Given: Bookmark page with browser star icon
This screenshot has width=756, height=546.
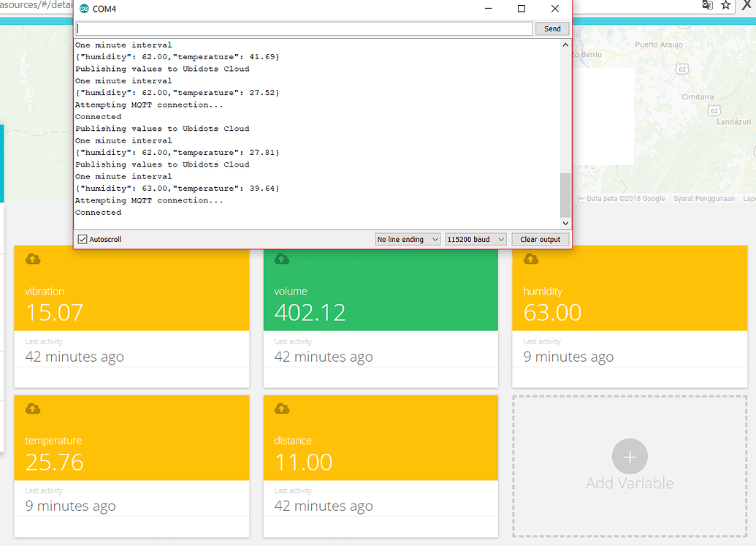Looking at the screenshot, I should 725,5.
